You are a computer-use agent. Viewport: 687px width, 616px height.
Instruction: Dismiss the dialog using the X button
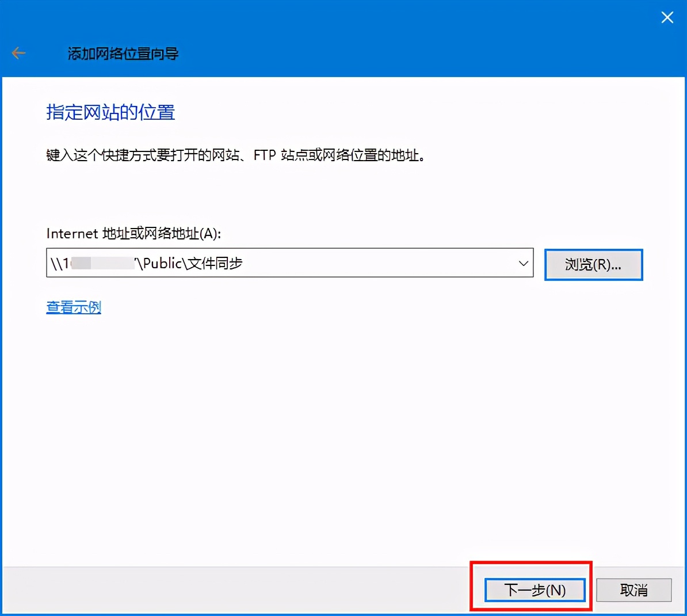point(667,17)
